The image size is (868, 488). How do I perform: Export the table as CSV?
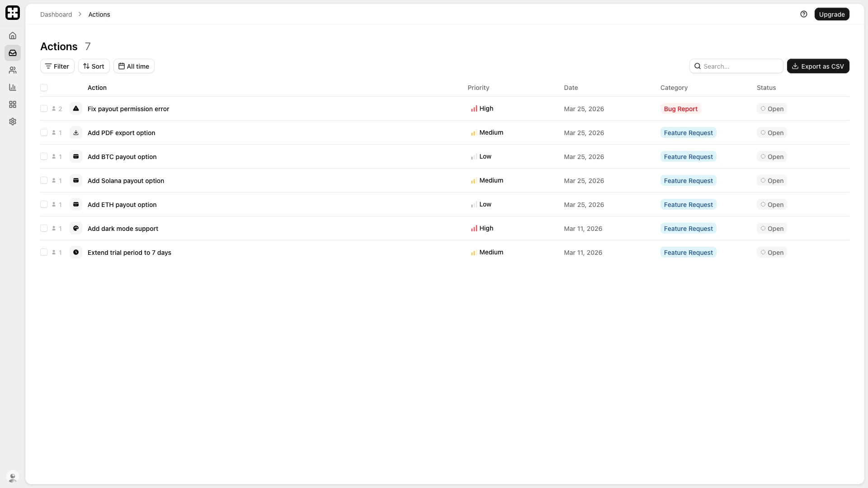pos(818,66)
